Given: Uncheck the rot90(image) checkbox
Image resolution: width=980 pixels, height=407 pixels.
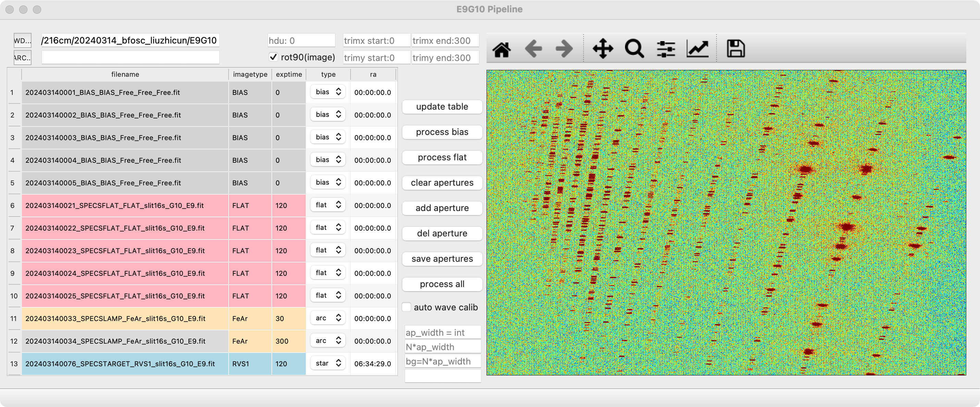Looking at the screenshot, I should click(x=273, y=57).
